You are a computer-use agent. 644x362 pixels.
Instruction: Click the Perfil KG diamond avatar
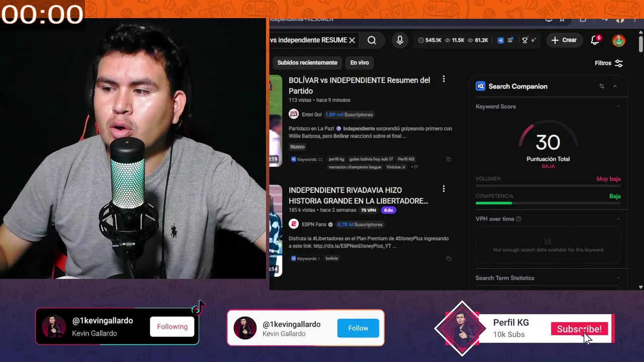pos(461,328)
